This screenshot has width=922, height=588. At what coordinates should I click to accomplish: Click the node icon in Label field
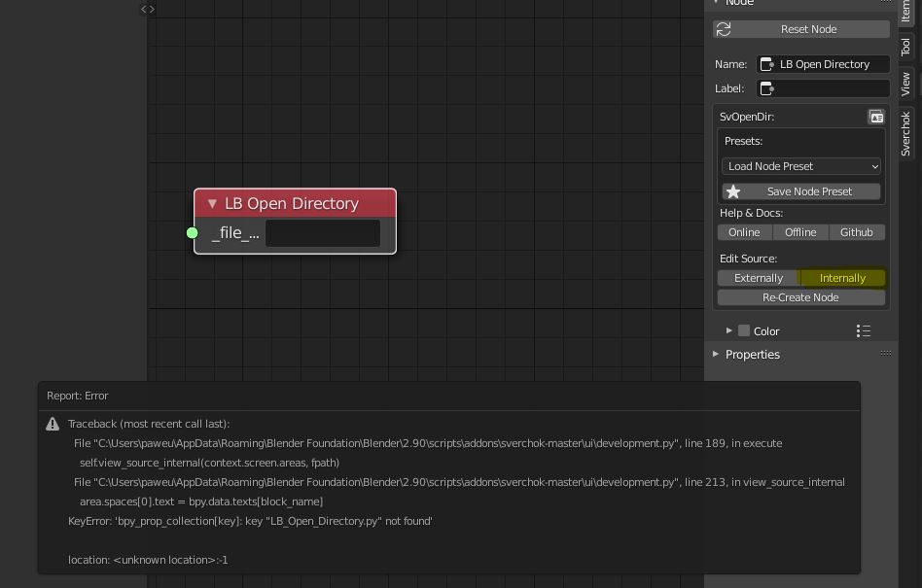(766, 88)
